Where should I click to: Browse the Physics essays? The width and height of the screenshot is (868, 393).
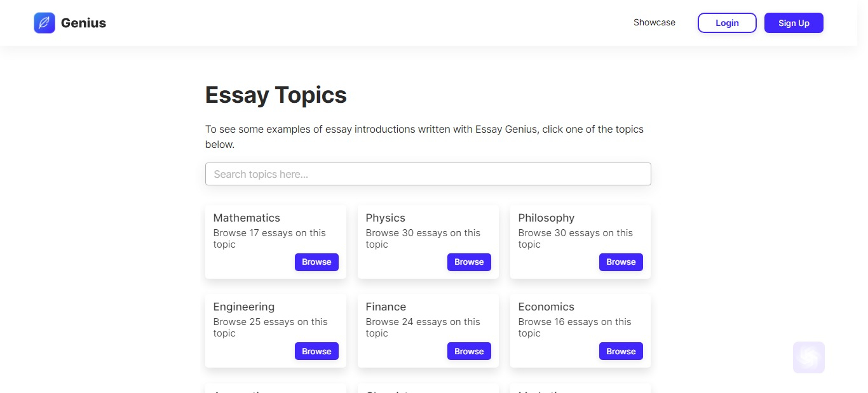tap(469, 262)
